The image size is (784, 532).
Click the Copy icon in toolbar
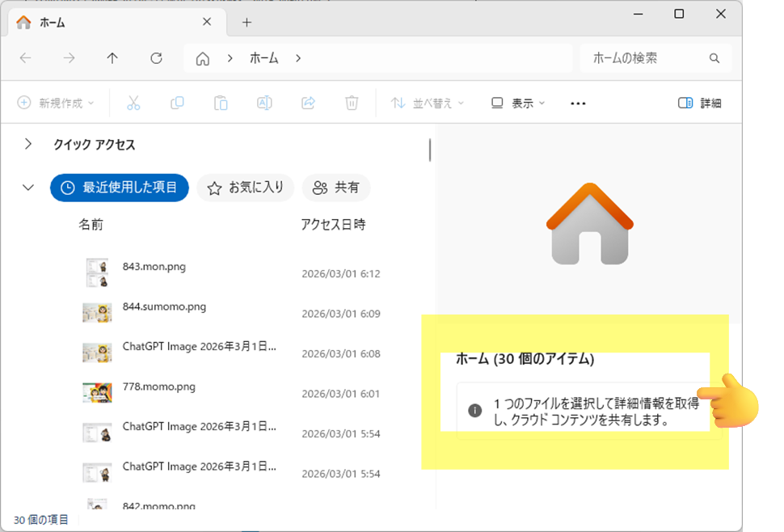pos(177,103)
